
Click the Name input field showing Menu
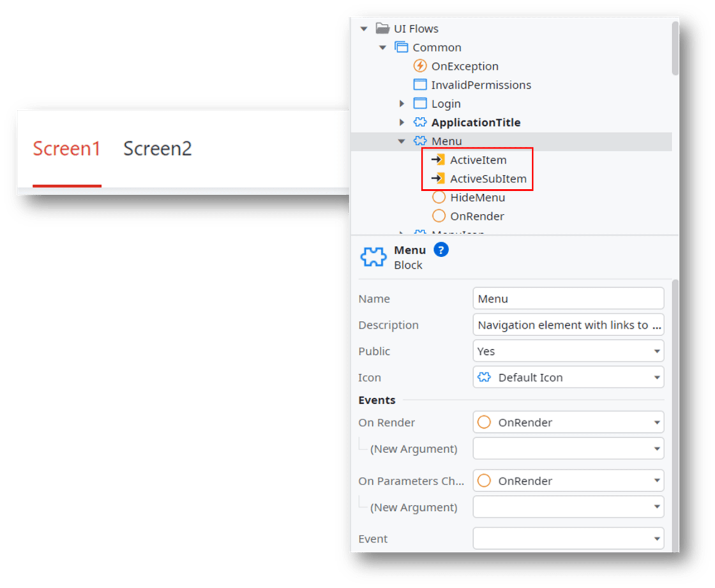click(x=568, y=299)
